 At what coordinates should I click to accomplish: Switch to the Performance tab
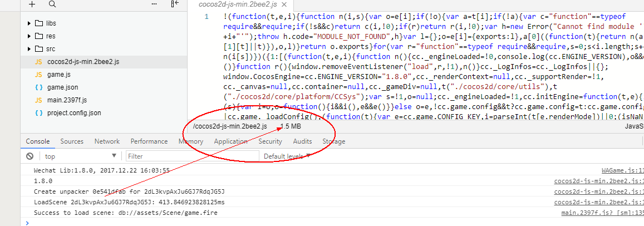pos(149,141)
